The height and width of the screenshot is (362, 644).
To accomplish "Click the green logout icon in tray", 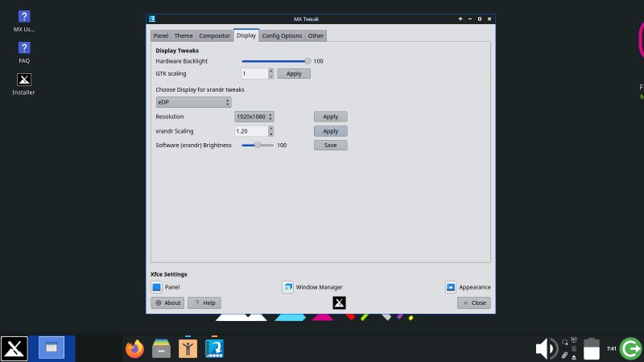I will 631,348.
